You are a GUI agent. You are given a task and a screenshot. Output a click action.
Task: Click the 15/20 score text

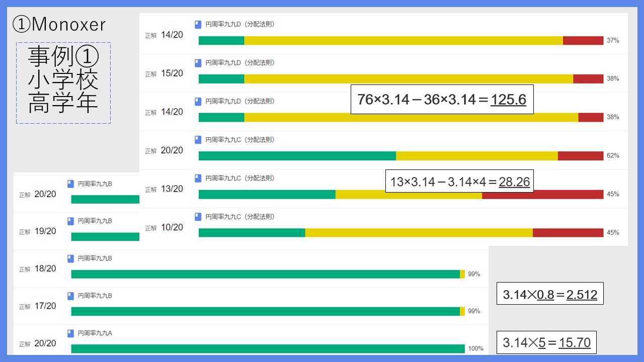click(172, 73)
